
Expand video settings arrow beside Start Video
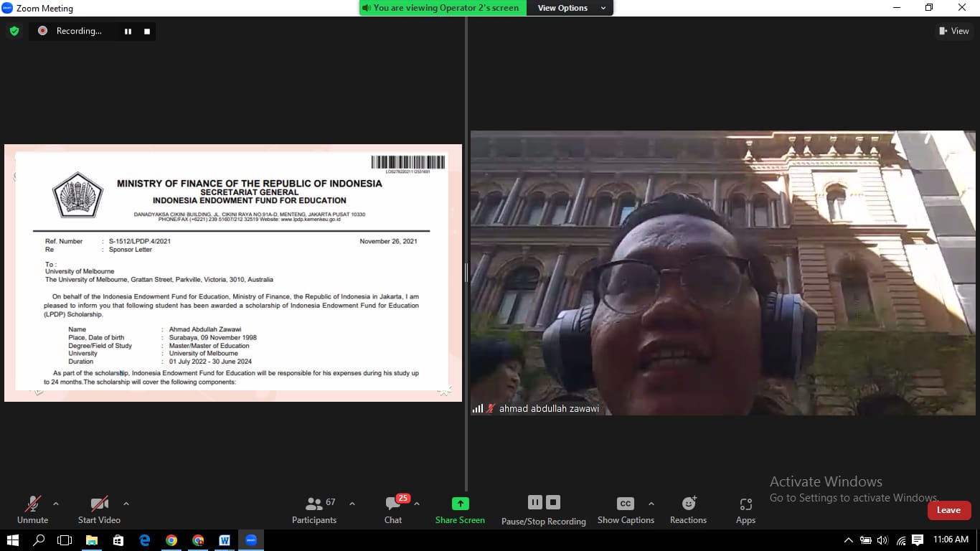click(x=126, y=504)
